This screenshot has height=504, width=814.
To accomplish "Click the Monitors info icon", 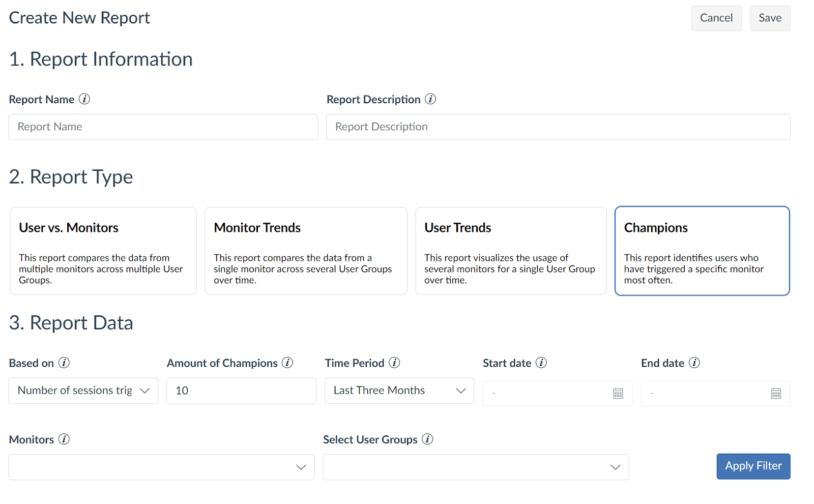I will coord(64,439).
